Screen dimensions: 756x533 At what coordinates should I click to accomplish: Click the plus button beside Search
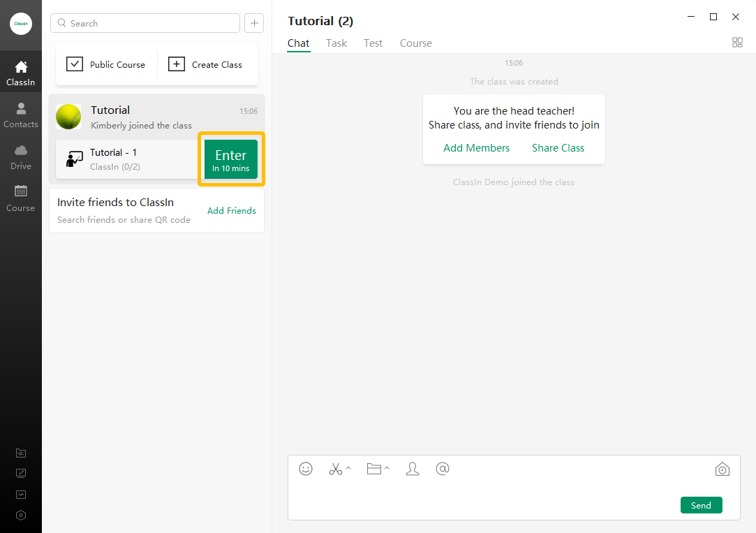click(x=254, y=23)
